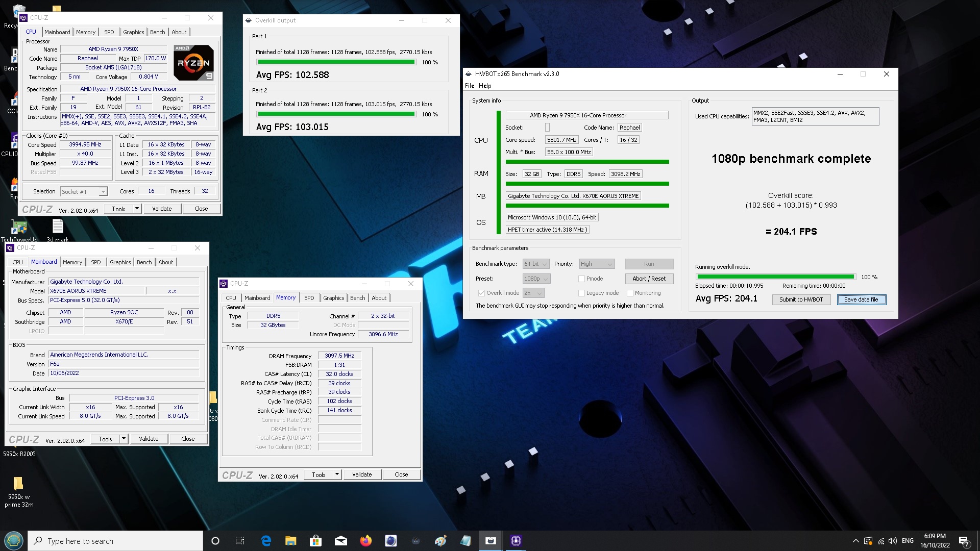Viewport: 980px width, 551px height.
Task: Open Cortana from the taskbar
Action: click(215, 541)
